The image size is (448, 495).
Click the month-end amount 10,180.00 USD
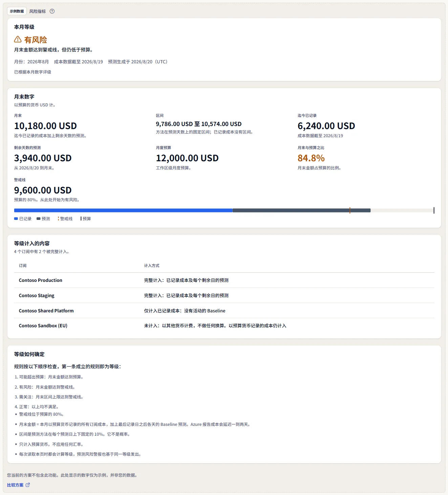[45, 126]
